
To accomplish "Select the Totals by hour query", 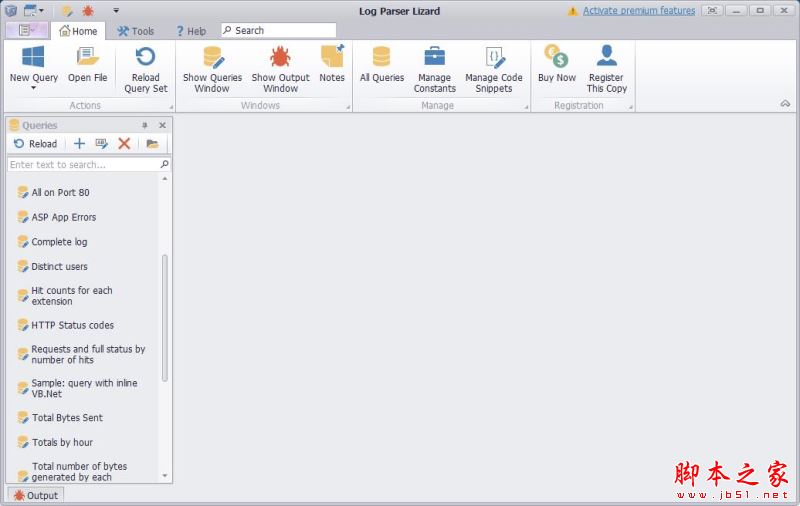I will (x=62, y=442).
